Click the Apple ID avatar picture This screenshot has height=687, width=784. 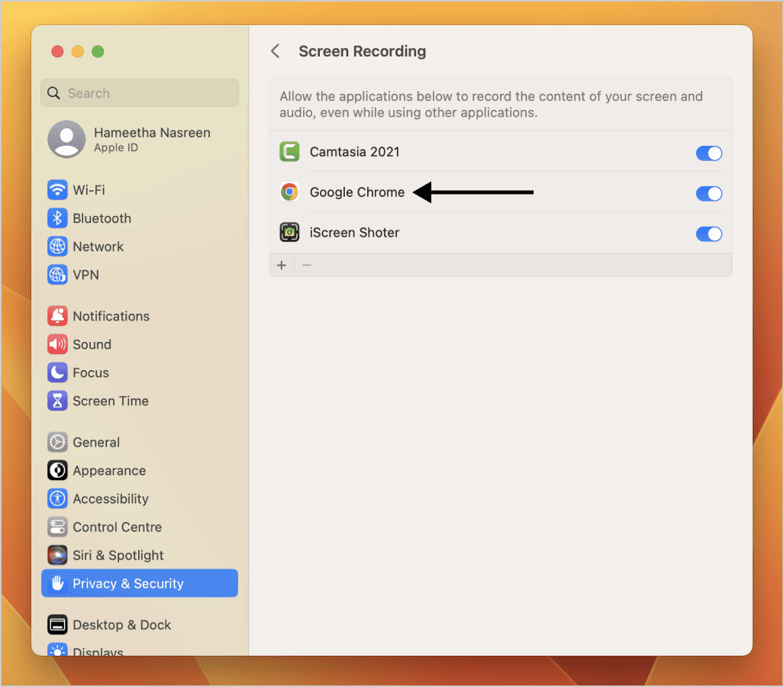click(66, 139)
